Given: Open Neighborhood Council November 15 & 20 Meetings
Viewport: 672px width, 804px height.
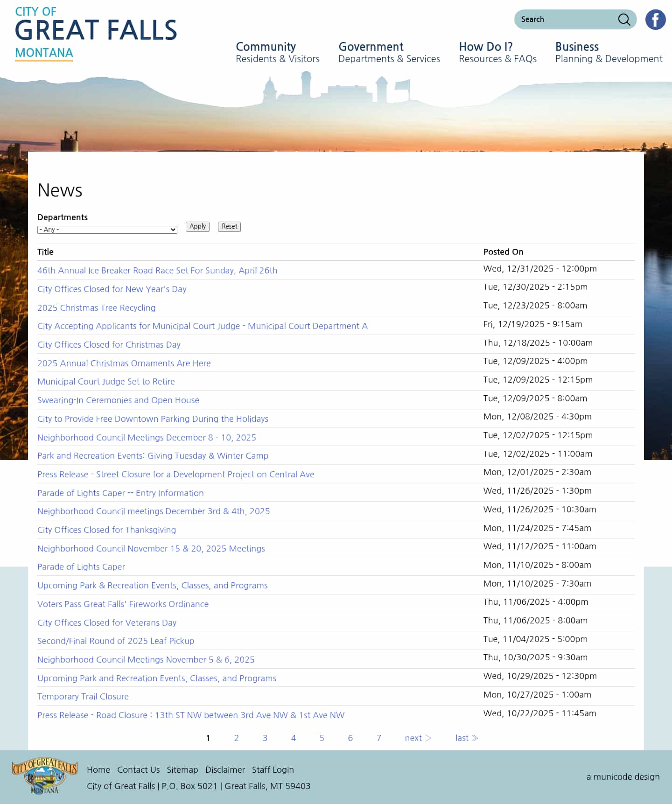Looking at the screenshot, I should (151, 548).
